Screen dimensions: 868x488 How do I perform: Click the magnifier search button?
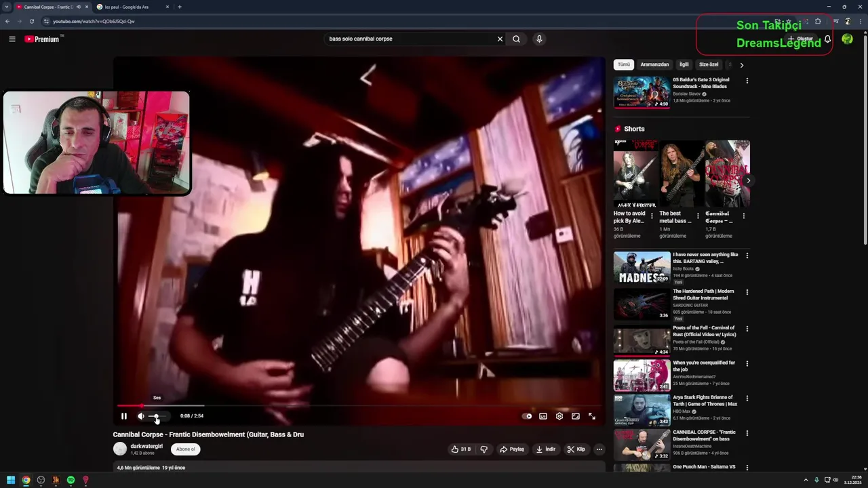pos(516,39)
